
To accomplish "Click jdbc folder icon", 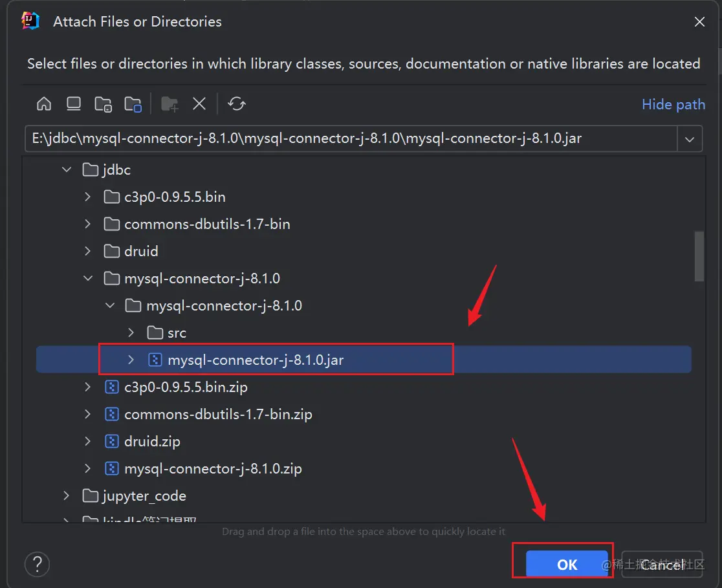I will point(91,169).
